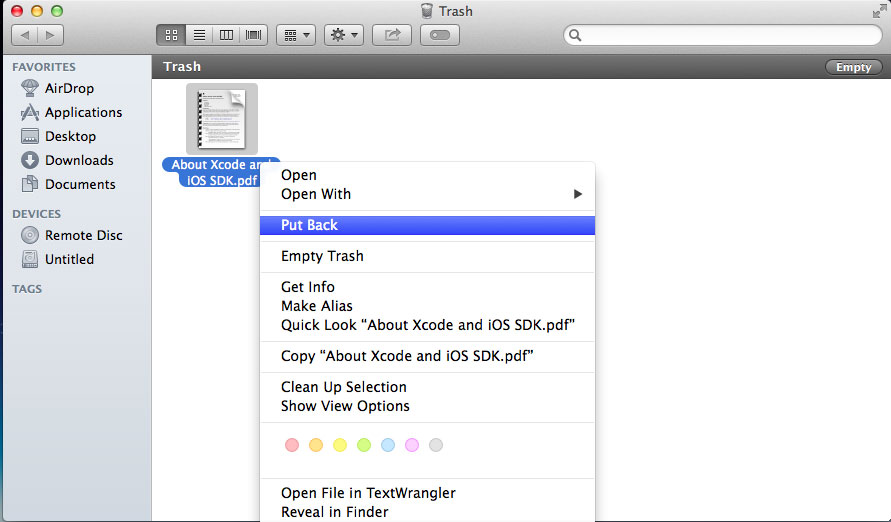Viewport: 891px width, 522px height.
Task: Open the Arrange items dropdown
Action: coord(296,35)
